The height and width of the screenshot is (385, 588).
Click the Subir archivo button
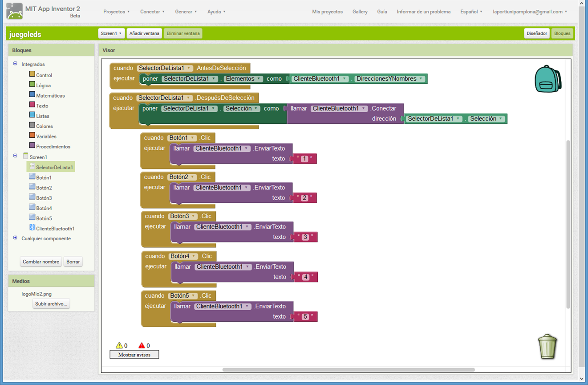click(51, 304)
